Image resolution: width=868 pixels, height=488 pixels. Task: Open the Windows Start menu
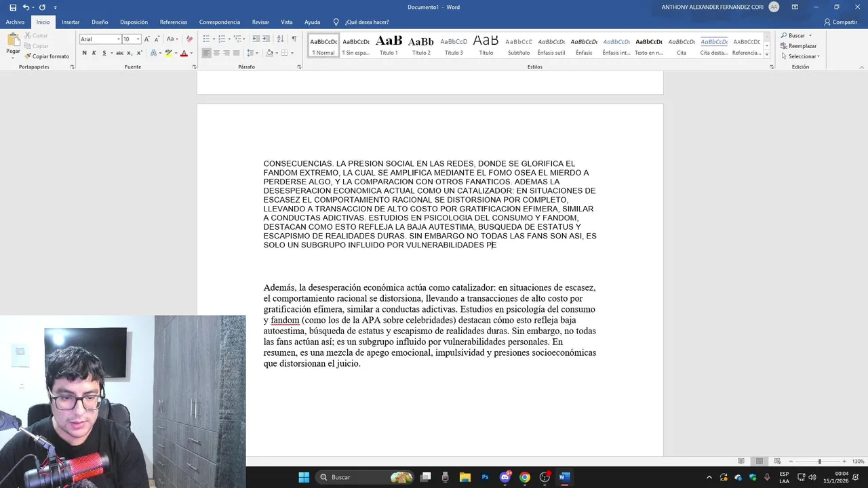pyautogui.click(x=304, y=477)
